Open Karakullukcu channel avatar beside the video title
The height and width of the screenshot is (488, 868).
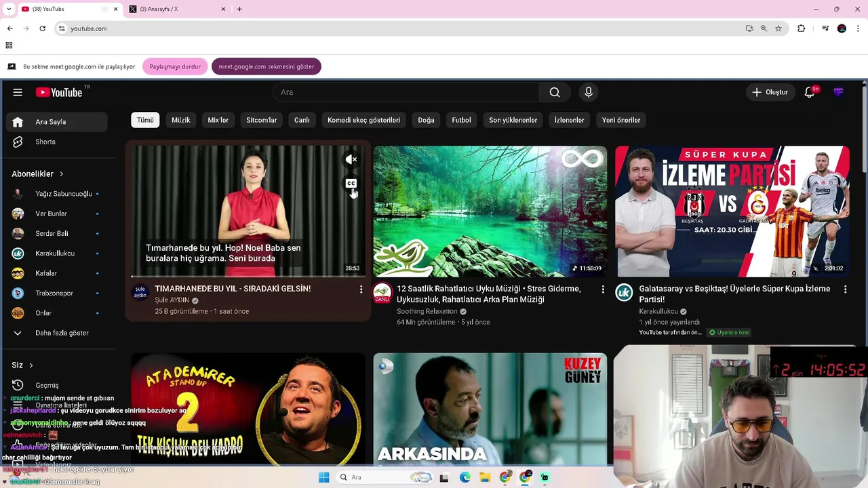624,293
